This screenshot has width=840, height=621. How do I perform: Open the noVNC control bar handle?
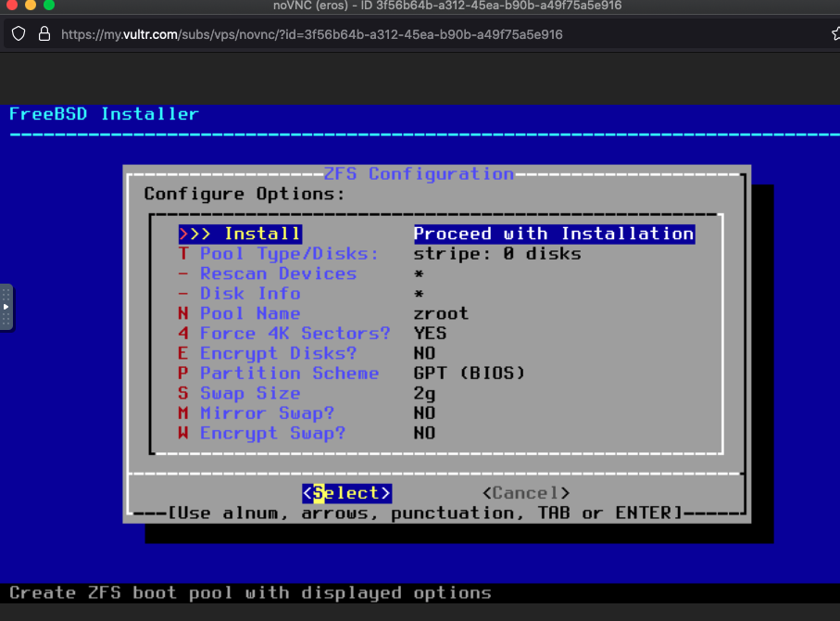pos(6,306)
